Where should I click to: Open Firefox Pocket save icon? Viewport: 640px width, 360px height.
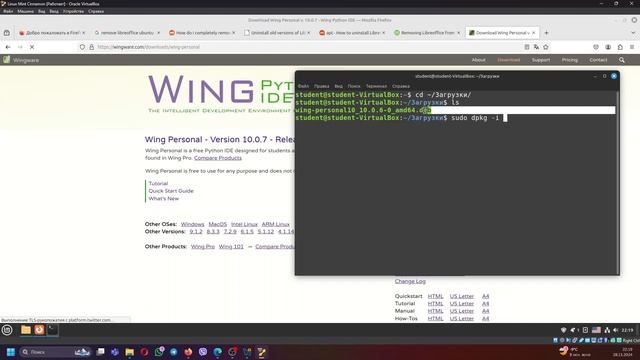click(x=596, y=47)
